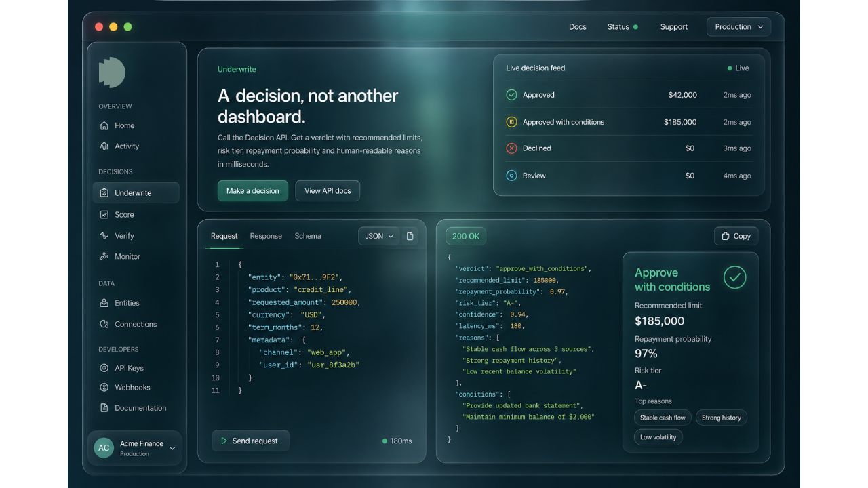Click the Copy response button
This screenshot has height=488, width=868.
tap(736, 236)
